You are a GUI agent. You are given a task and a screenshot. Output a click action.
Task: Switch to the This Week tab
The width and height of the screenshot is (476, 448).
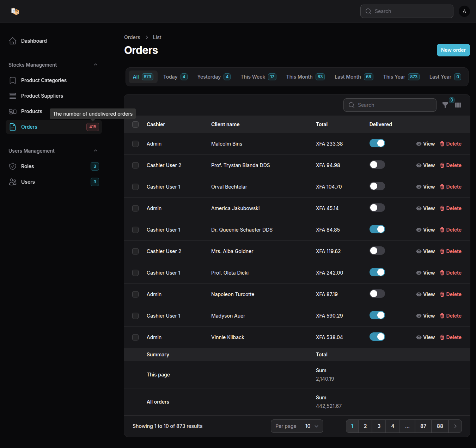pyautogui.click(x=258, y=77)
